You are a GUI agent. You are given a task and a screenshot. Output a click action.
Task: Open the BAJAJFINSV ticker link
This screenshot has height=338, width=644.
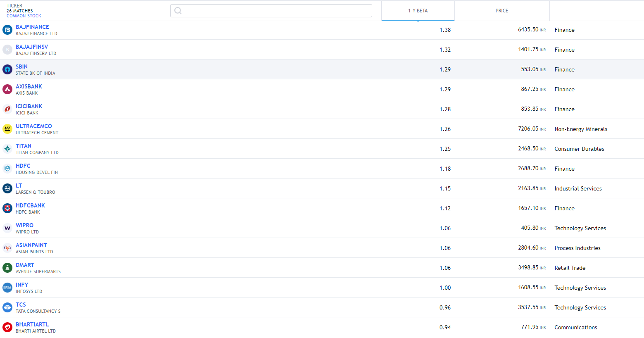click(32, 47)
